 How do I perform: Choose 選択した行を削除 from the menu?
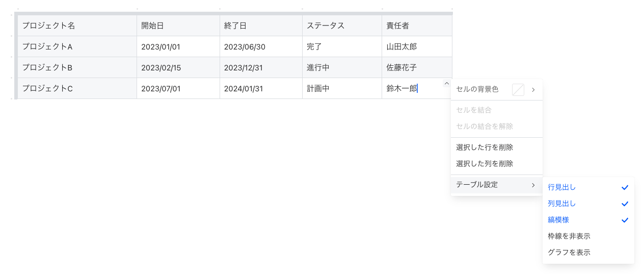(x=485, y=147)
